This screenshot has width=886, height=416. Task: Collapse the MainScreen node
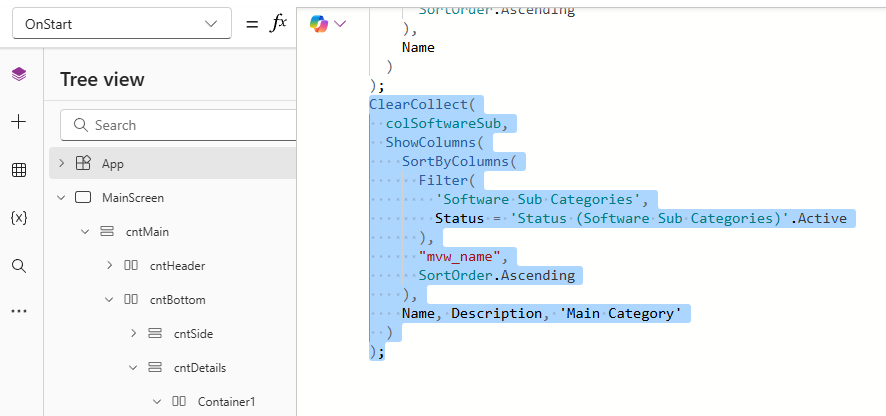pos(61,197)
